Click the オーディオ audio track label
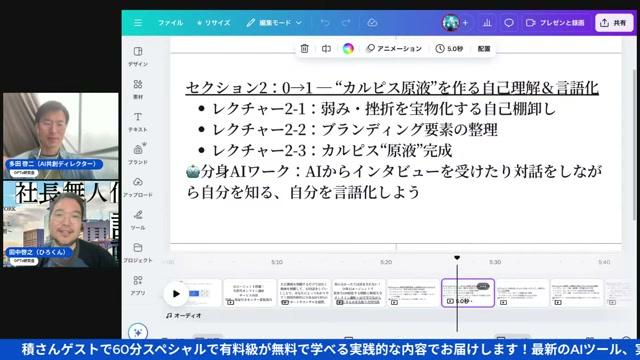This screenshot has height=360, width=640. (184, 316)
